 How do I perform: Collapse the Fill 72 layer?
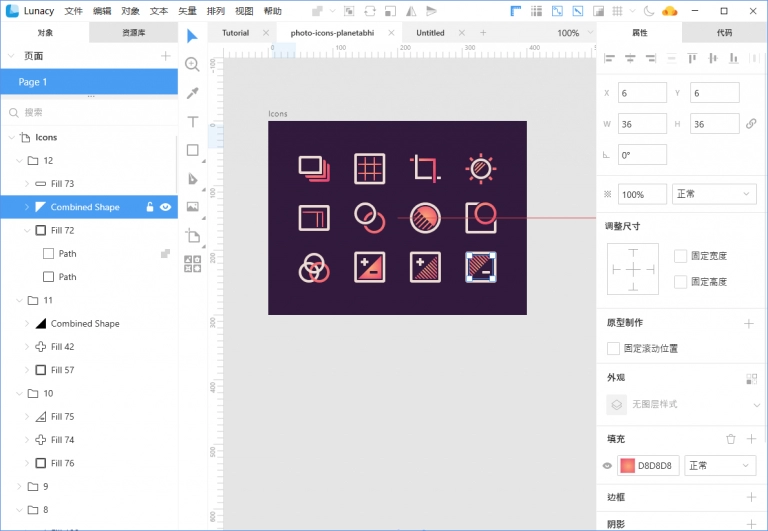coord(27,231)
